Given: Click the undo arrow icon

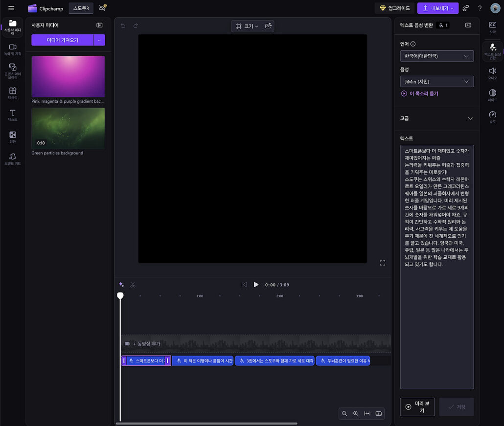Looking at the screenshot, I should pyautogui.click(x=123, y=26).
